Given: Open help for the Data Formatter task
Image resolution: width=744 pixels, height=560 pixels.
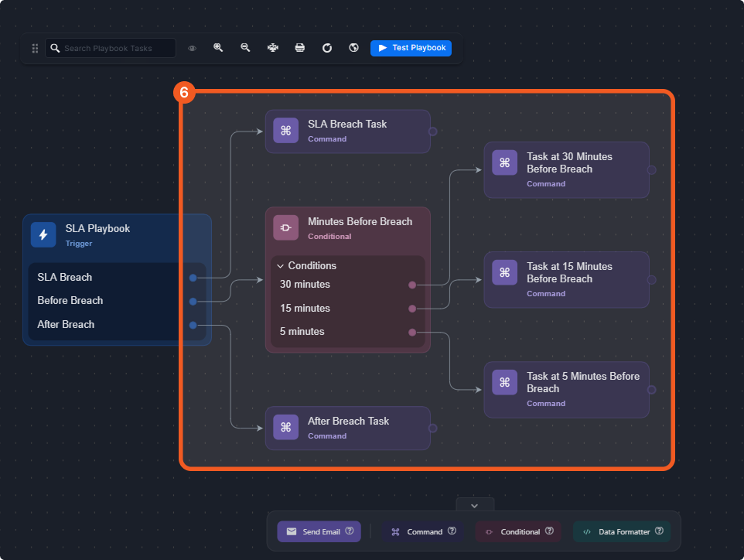Looking at the screenshot, I should pyautogui.click(x=659, y=531).
